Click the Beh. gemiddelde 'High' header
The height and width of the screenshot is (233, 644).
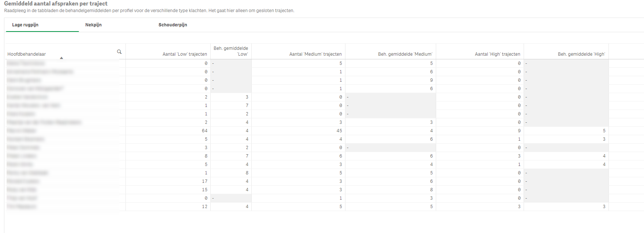point(581,54)
